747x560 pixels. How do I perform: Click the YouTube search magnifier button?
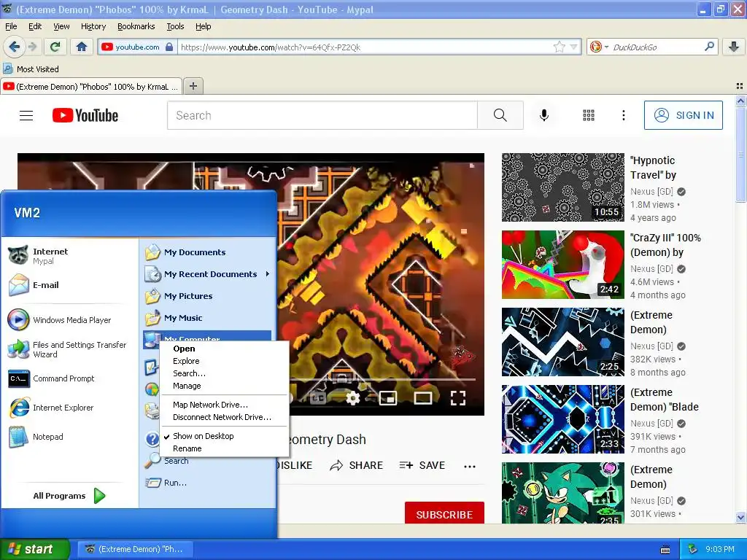tap(500, 115)
